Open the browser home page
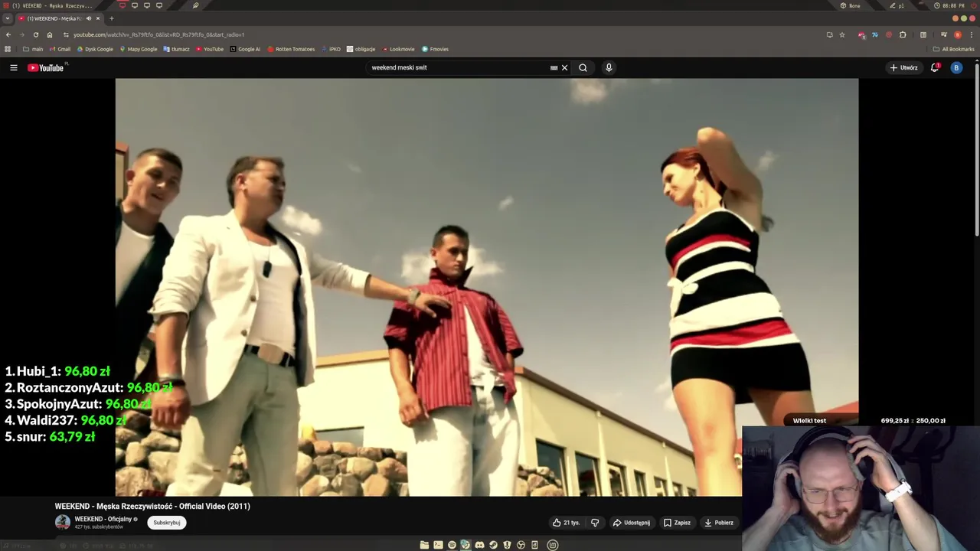 [x=50, y=34]
